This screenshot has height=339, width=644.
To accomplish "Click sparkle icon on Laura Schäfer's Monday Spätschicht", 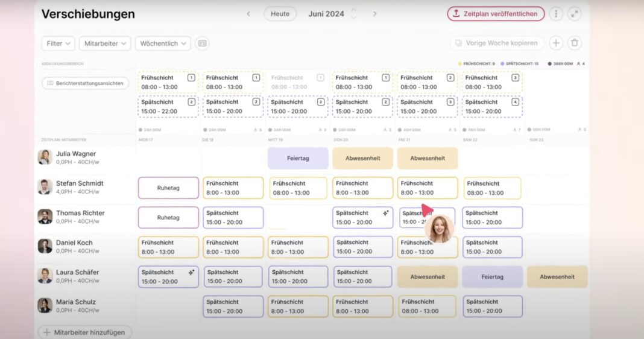I will (x=191, y=273).
